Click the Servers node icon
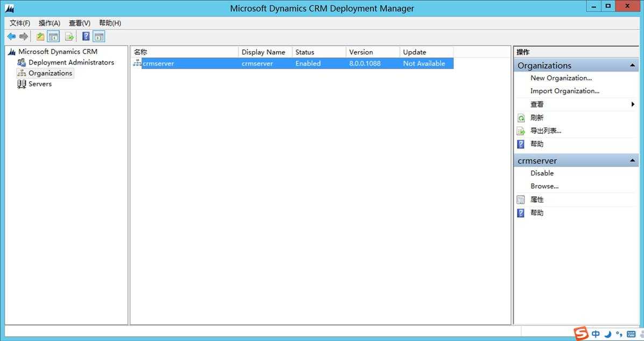 (22, 84)
